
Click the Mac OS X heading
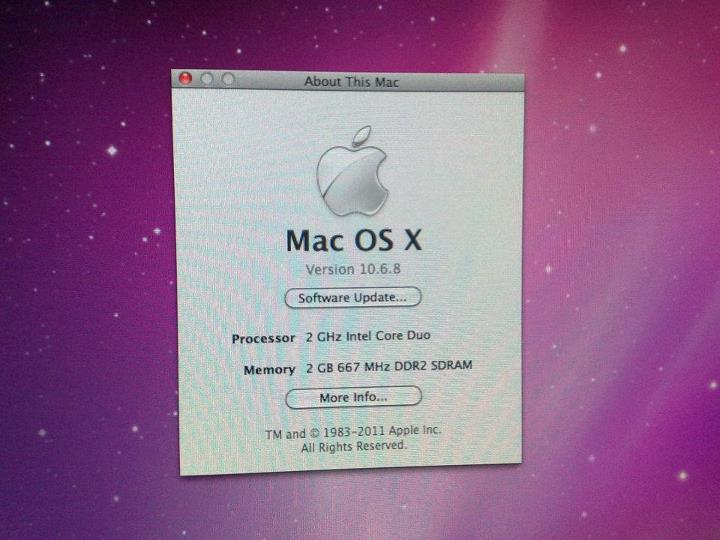[354, 241]
